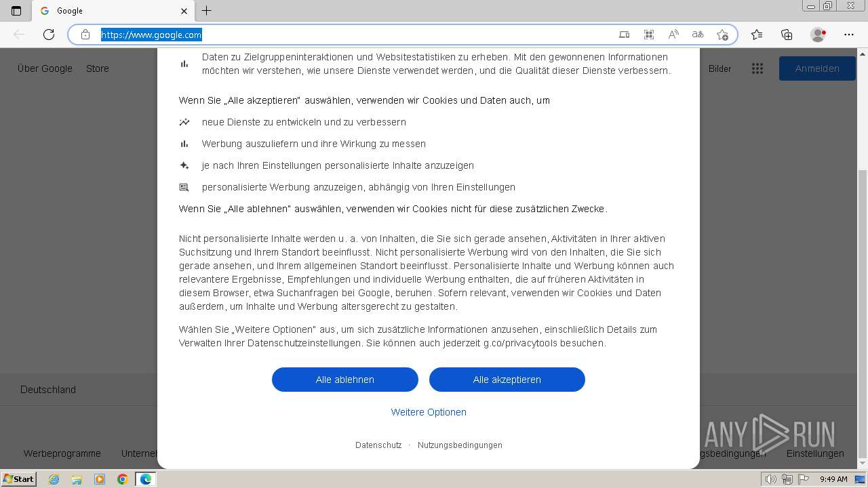Open the Google Store link
The image size is (868, 488).
(x=98, y=68)
